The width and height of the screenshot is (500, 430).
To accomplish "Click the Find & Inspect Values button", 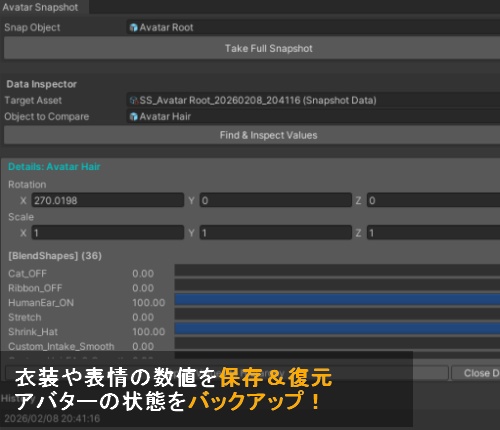I will click(x=252, y=135).
